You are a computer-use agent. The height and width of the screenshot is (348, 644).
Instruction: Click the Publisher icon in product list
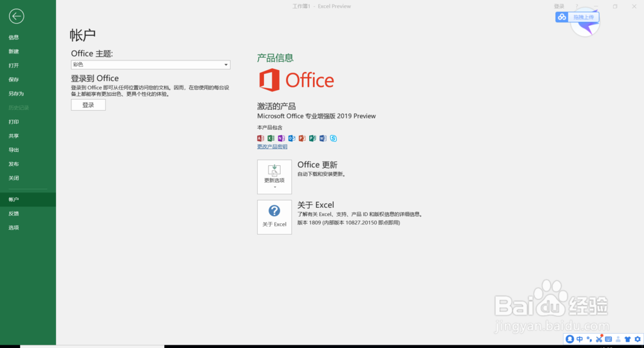(312, 138)
